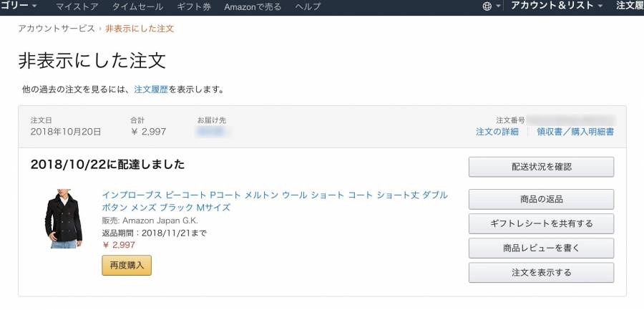The image size is (644, 310).
Task: Click ギフトレシートを共有する button
Action: point(542,223)
